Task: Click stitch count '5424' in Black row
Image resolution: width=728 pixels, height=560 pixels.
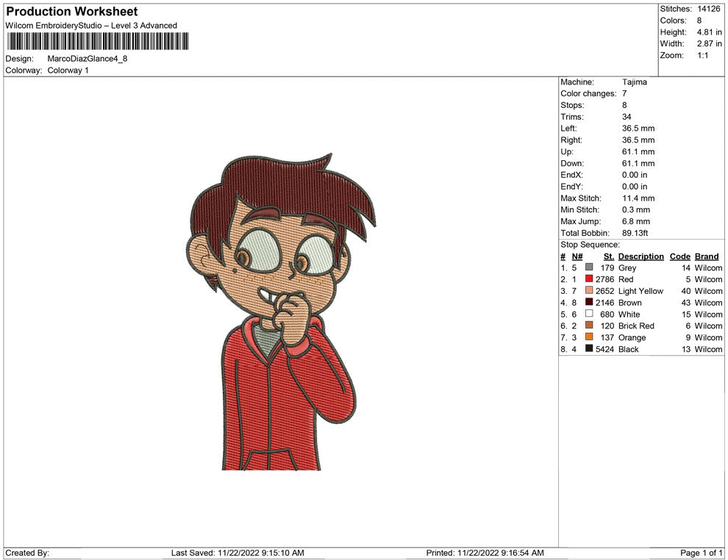Action: coord(605,349)
